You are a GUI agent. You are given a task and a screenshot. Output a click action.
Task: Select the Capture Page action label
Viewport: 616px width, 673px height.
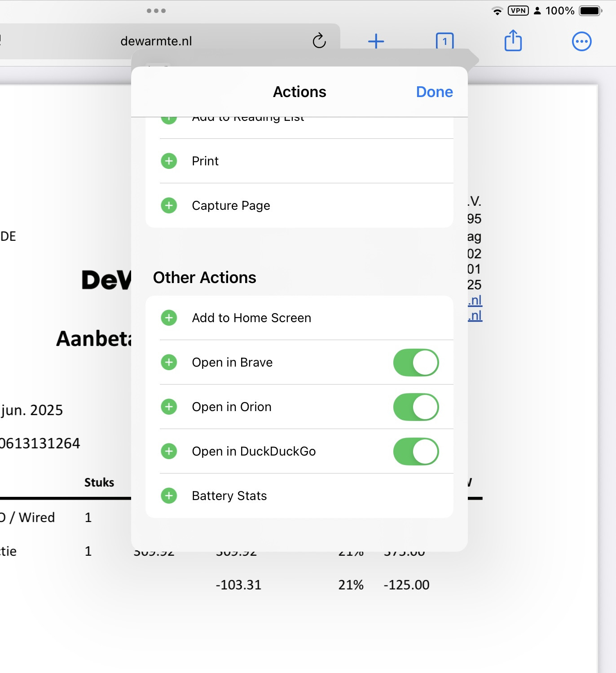(231, 205)
